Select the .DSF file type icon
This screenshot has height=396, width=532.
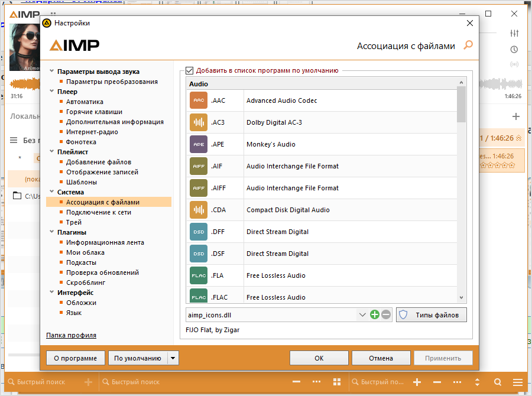tap(199, 254)
